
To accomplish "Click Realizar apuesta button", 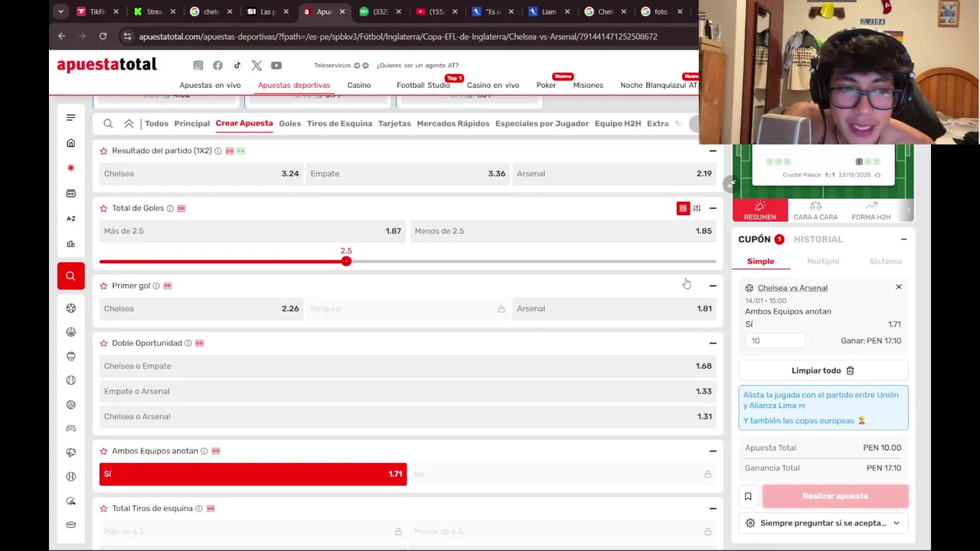I will click(835, 496).
